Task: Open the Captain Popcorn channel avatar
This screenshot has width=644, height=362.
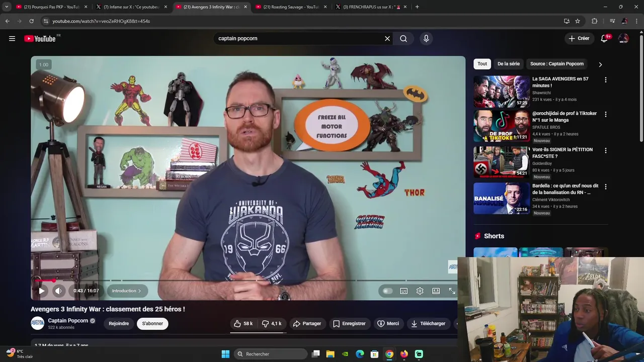Action: coord(38,323)
